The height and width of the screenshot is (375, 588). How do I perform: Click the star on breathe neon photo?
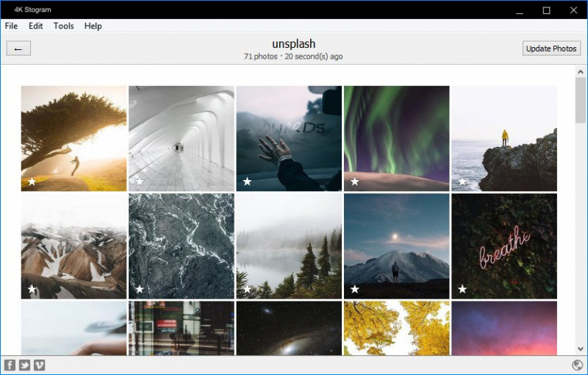(x=462, y=289)
